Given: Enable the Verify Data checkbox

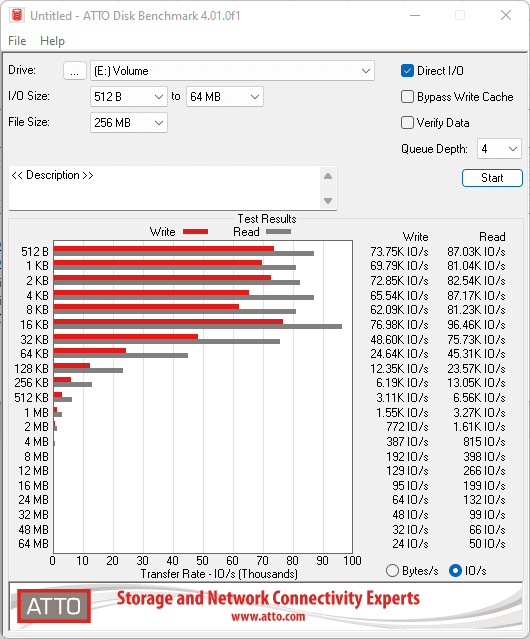Looking at the screenshot, I should [x=407, y=123].
